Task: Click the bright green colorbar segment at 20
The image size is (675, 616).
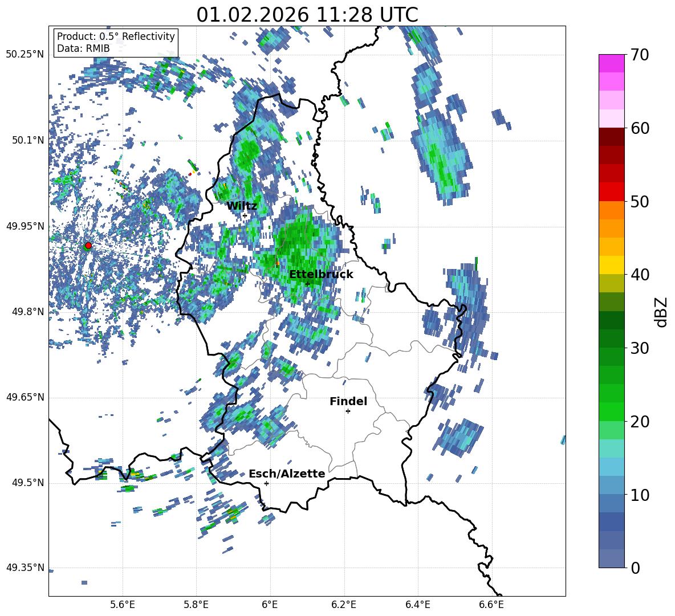Action: point(612,411)
